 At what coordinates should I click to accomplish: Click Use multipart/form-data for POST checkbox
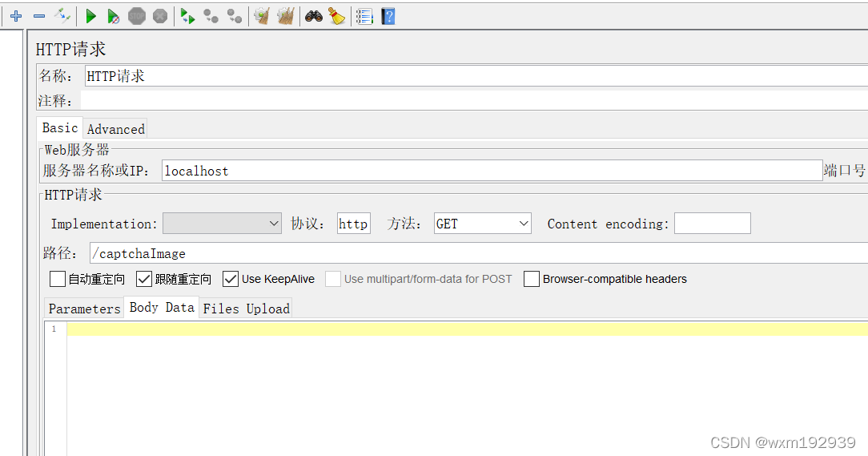tap(332, 279)
